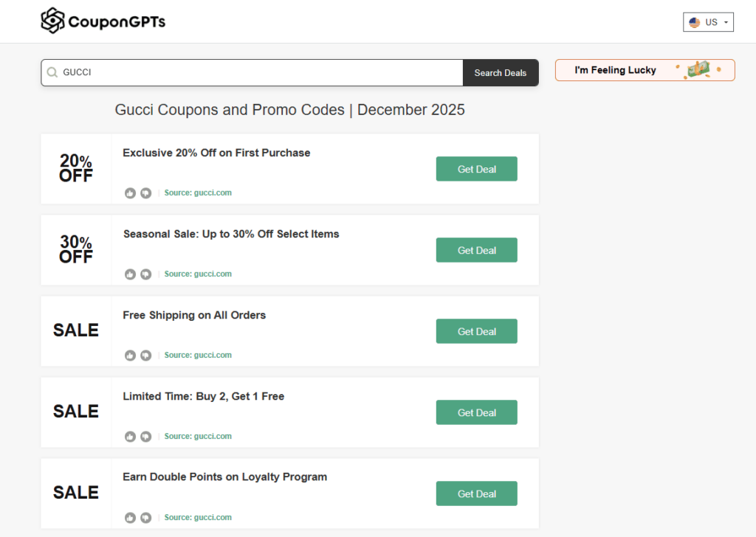Screen dimensions: 756x537
Task: Click the SALE badge beside Earn Double Points
Action: pyautogui.click(x=76, y=493)
